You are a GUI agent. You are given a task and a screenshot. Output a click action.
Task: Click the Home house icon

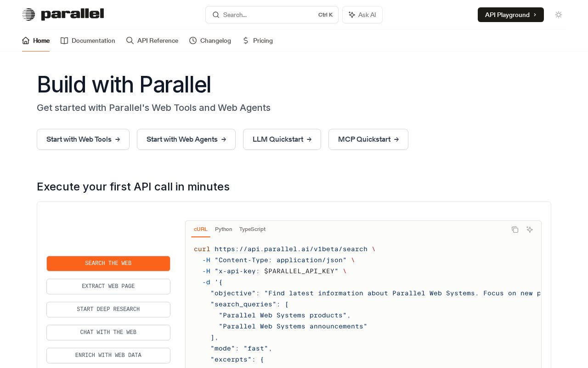26,40
